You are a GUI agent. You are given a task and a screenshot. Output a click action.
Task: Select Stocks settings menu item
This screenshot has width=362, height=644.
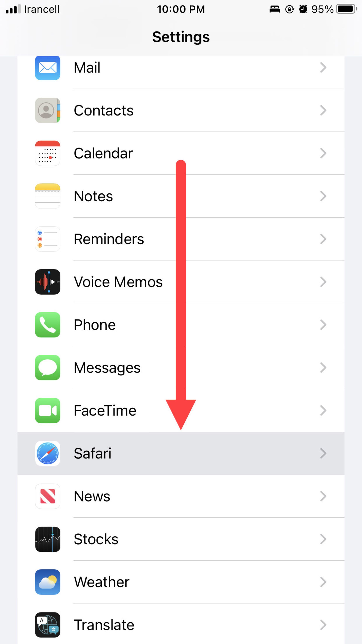coord(181,539)
